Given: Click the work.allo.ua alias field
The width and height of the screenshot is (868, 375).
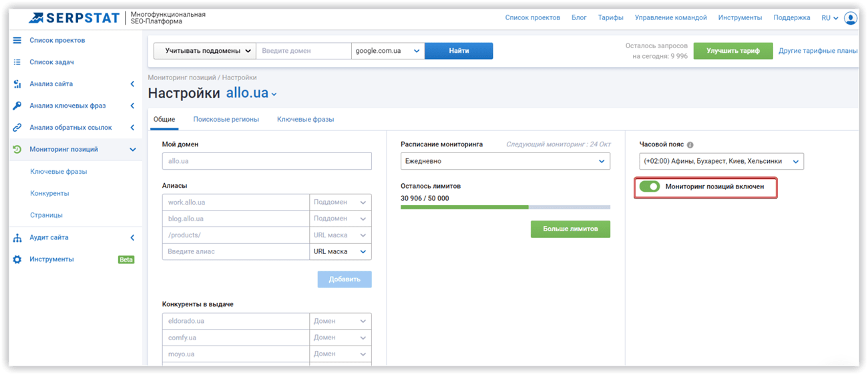Looking at the screenshot, I should tap(236, 203).
